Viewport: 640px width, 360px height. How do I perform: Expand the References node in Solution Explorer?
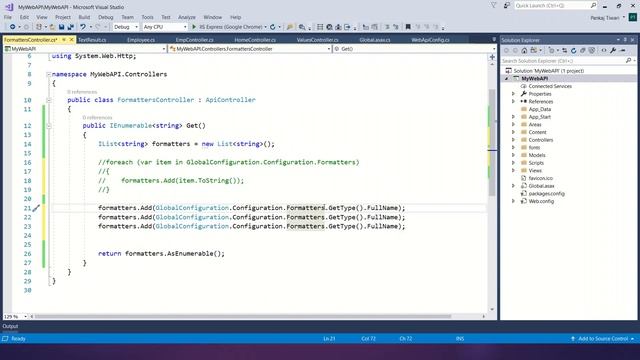pos(513,102)
